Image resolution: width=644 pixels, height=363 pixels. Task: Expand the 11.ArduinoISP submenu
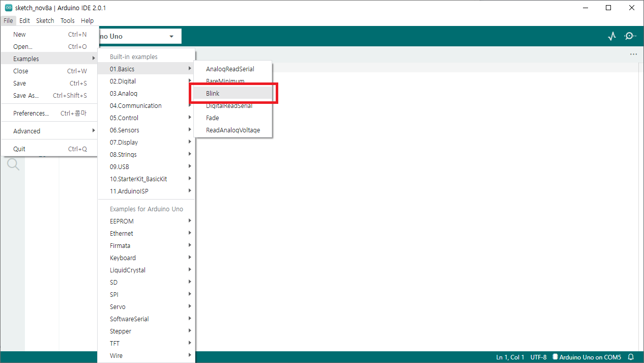pos(146,191)
